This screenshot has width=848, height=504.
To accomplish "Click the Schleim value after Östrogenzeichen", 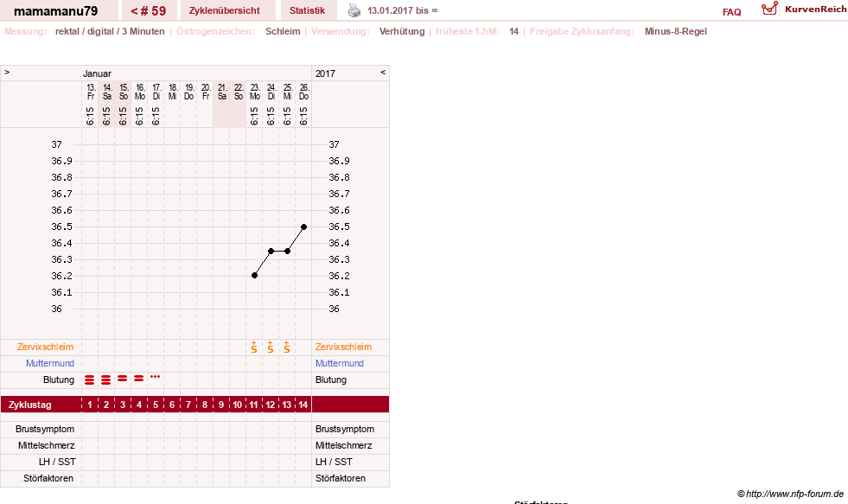I will click(283, 31).
